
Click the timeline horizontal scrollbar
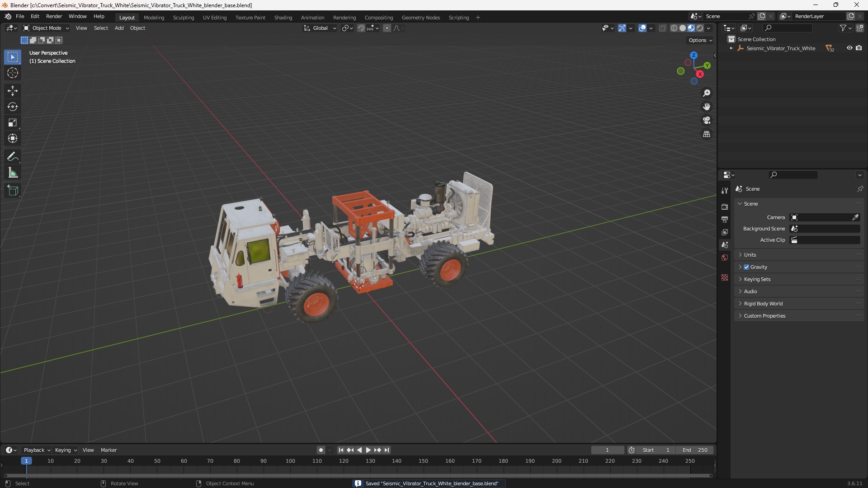(x=358, y=475)
